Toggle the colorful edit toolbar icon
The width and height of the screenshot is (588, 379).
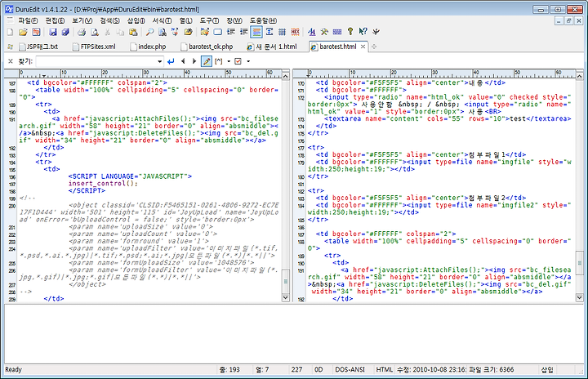coord(204,32)
